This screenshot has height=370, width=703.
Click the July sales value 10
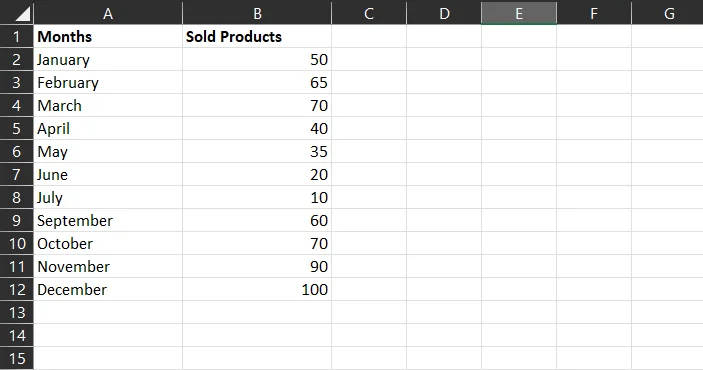pos(257,197)
